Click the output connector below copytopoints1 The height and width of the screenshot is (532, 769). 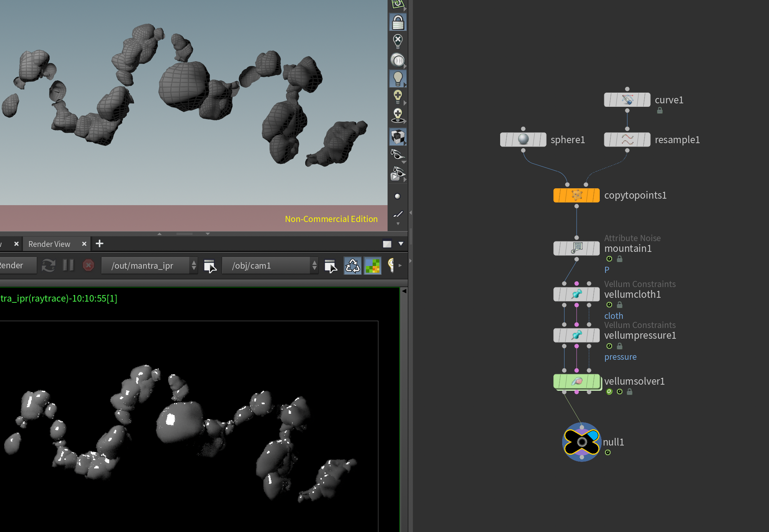(576, 206)
